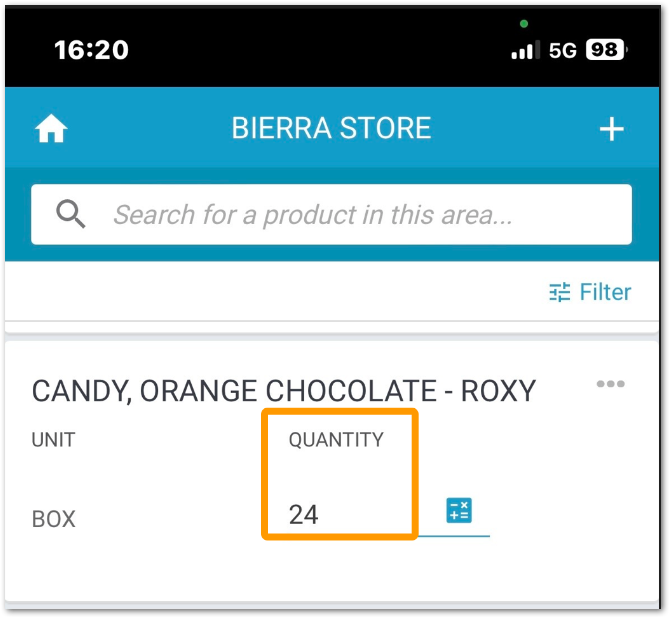The height and width of the screenshot is (618, 670).
Task: Open the calculator icon beside quantity
Action: click(459, 510)
